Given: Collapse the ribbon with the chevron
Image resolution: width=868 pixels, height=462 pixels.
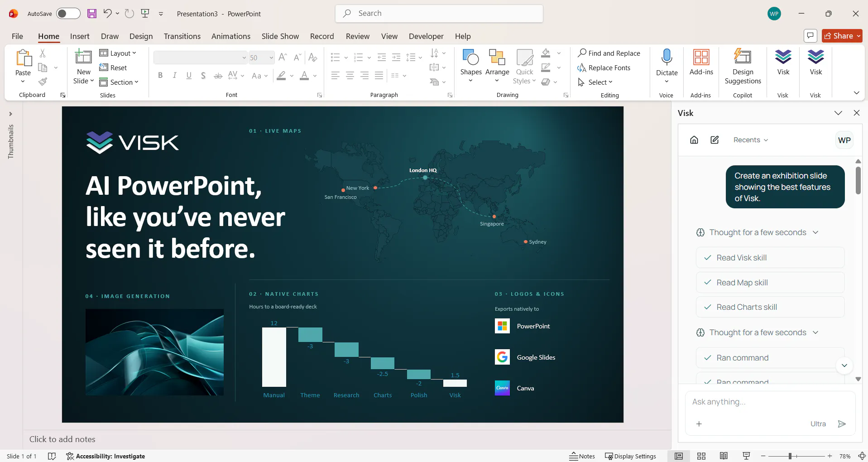Looking at the screenshot, I should [856, 93].
